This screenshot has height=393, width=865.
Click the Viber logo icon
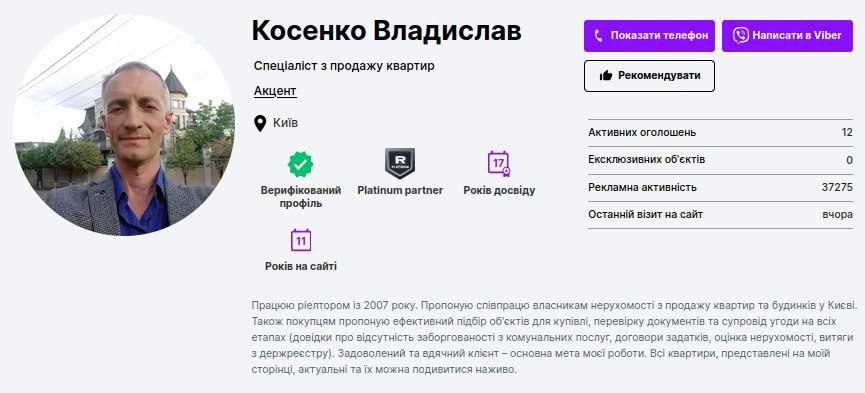740,36
